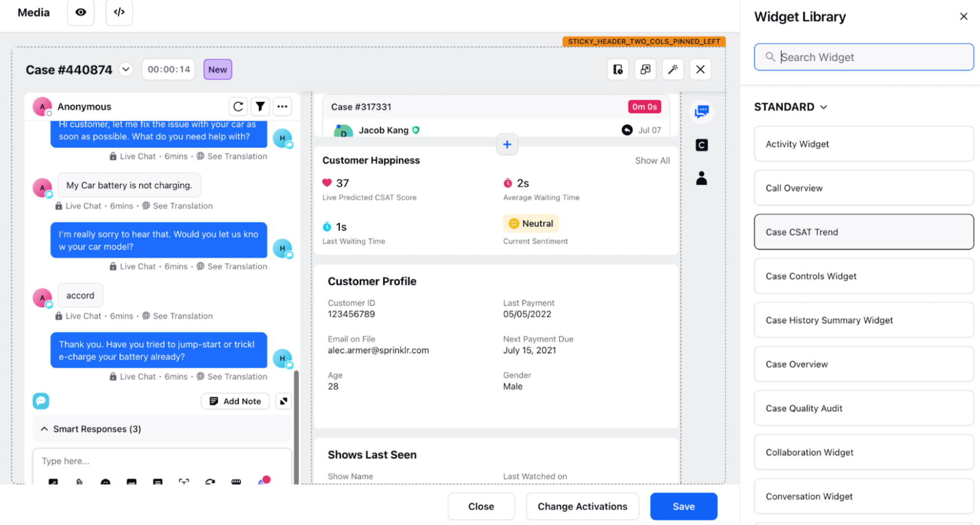Click the magic wand icon
Viewport: 980px width, 525px height.
673,70
